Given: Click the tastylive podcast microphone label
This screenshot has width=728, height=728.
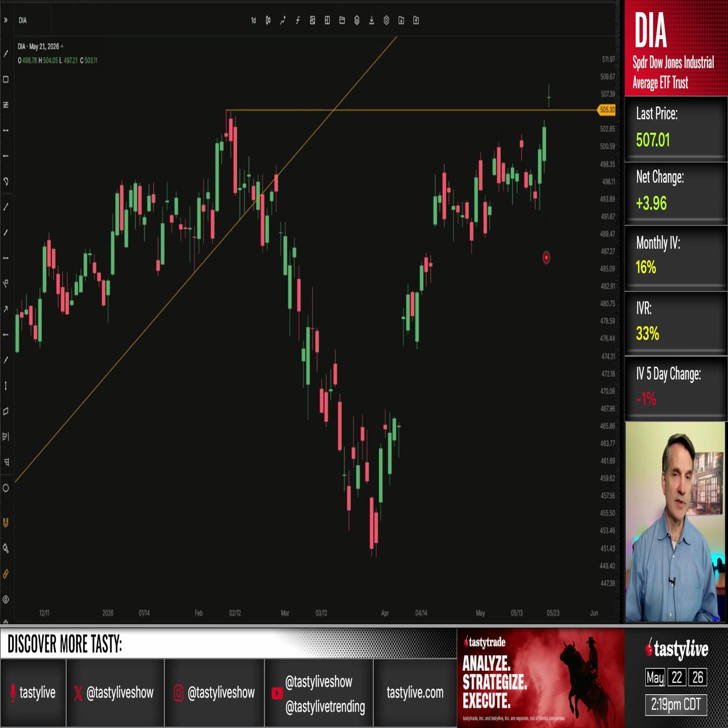Looking at the screenshot, I should tap(33, 692).
